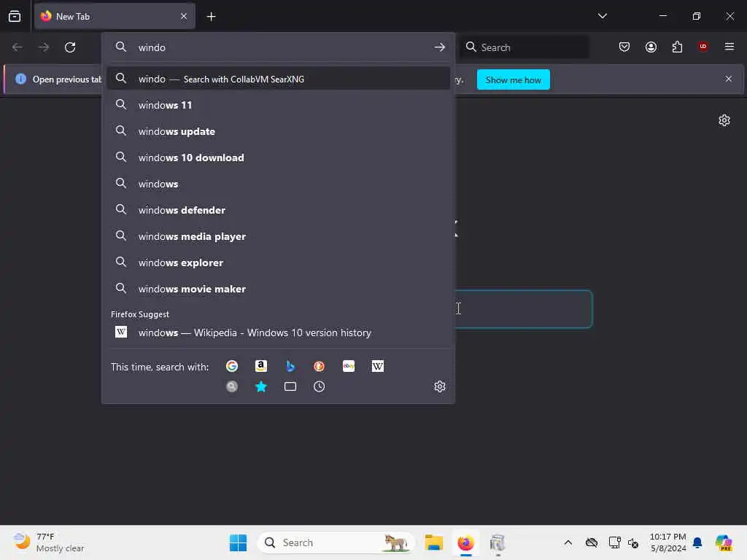
Task: Search this time with Wikipedia
Action: click(378, 366)
